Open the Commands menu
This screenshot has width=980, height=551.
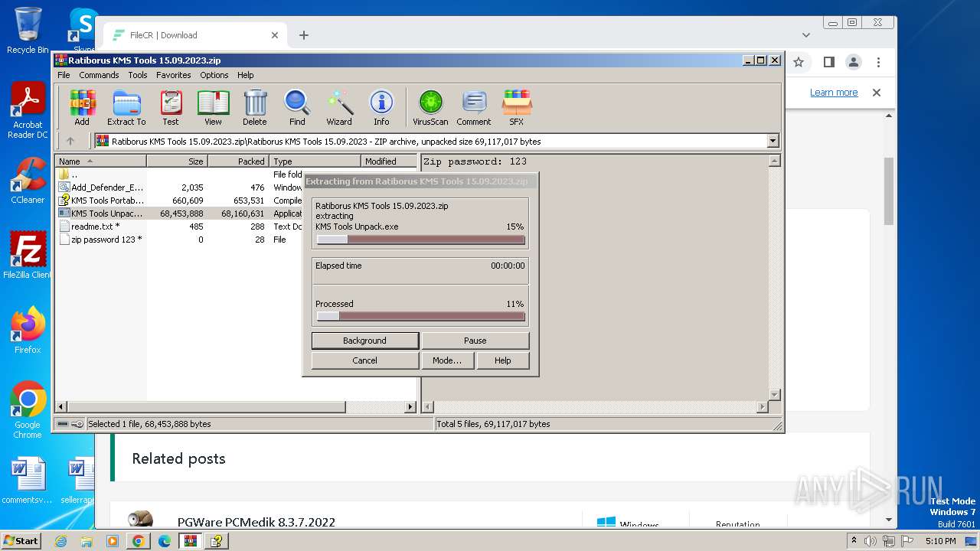pos(99,75)
